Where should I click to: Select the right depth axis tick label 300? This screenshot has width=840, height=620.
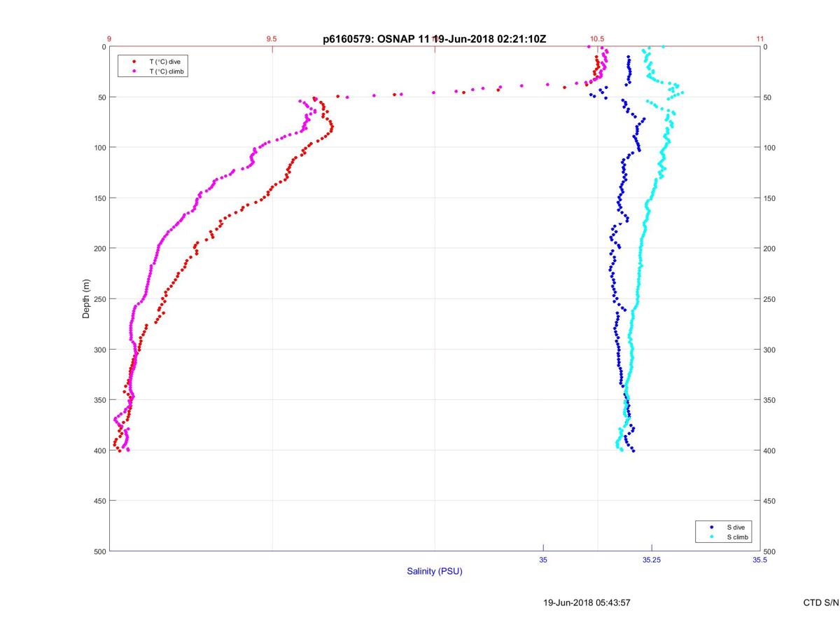pos(770,350)
